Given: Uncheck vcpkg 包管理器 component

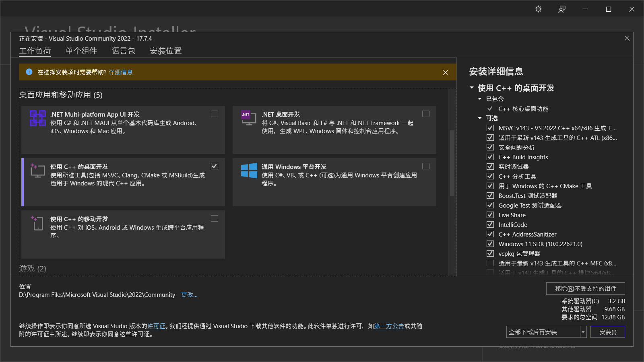Looking at the screenshot, I should [490, 253].
